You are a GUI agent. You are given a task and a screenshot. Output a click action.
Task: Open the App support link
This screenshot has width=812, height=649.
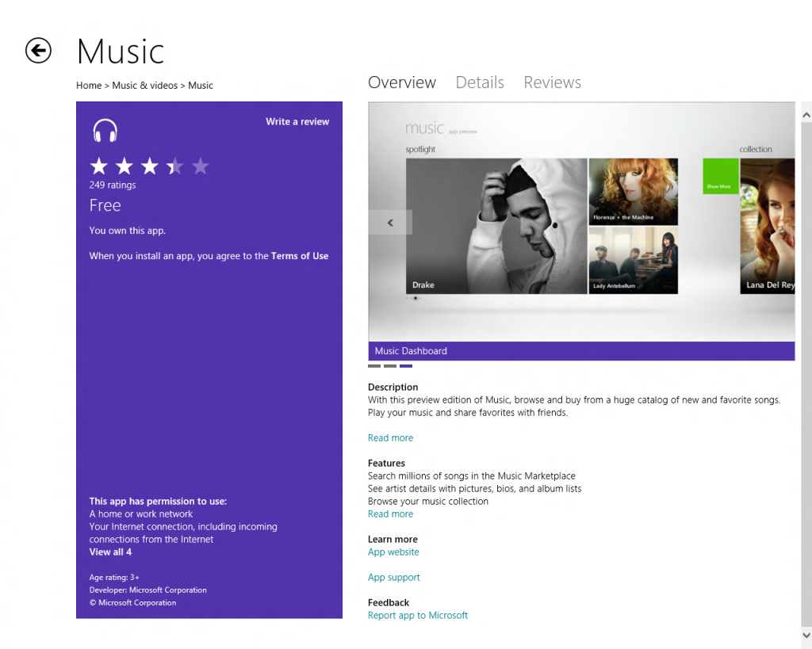point(393,578)
